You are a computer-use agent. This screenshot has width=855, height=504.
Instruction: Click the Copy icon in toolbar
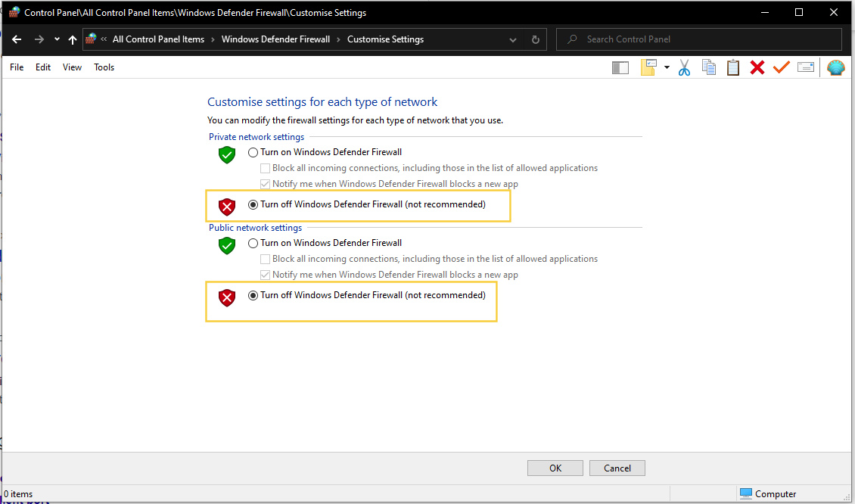[709, 68]
